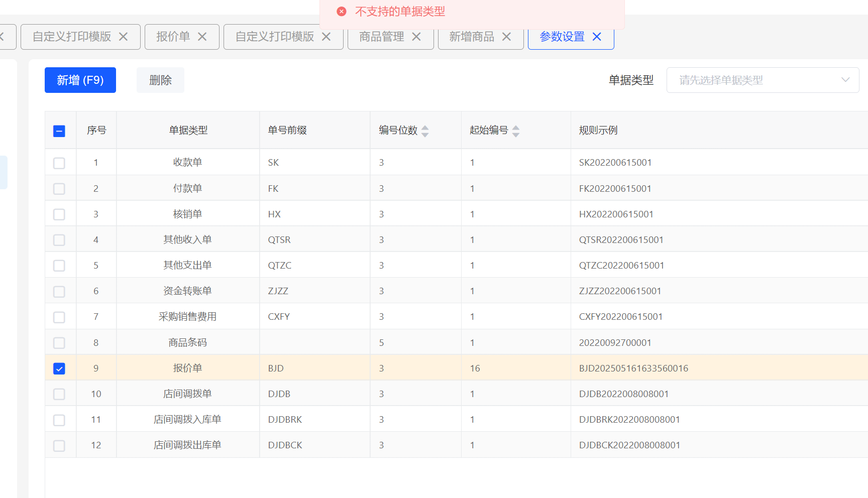Click the QTSR prefix cell
This screenshot has height=498, width=868.
click(x=315, y=239)
